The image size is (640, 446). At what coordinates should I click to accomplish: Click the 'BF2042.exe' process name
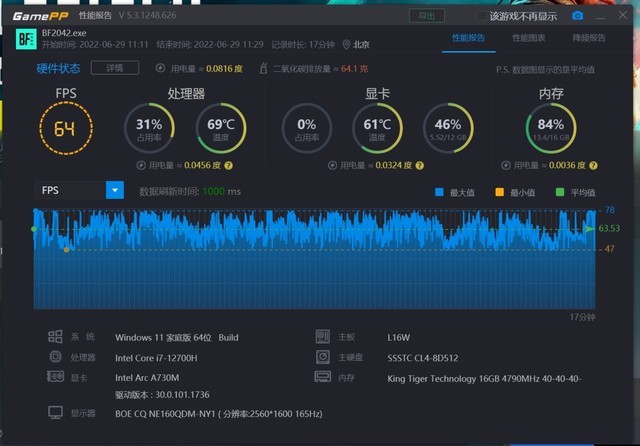coord(64,33)
